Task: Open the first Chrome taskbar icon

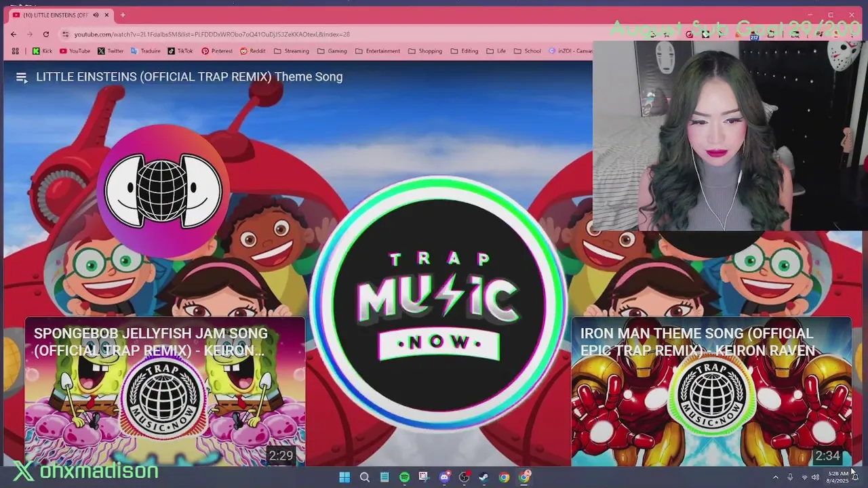Action: pos(504,477)
